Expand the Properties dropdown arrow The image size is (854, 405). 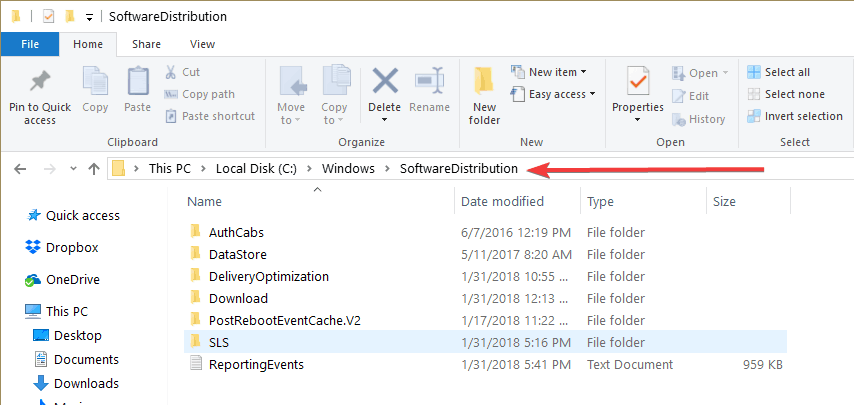click(x=638, y=120)
